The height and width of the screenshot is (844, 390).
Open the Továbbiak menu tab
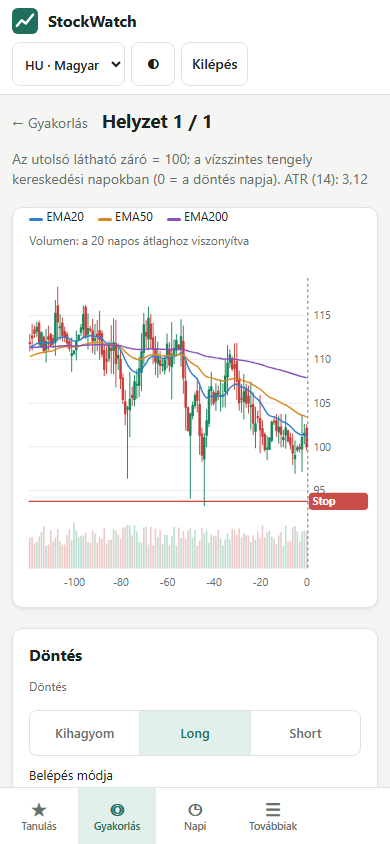(273, 816)
